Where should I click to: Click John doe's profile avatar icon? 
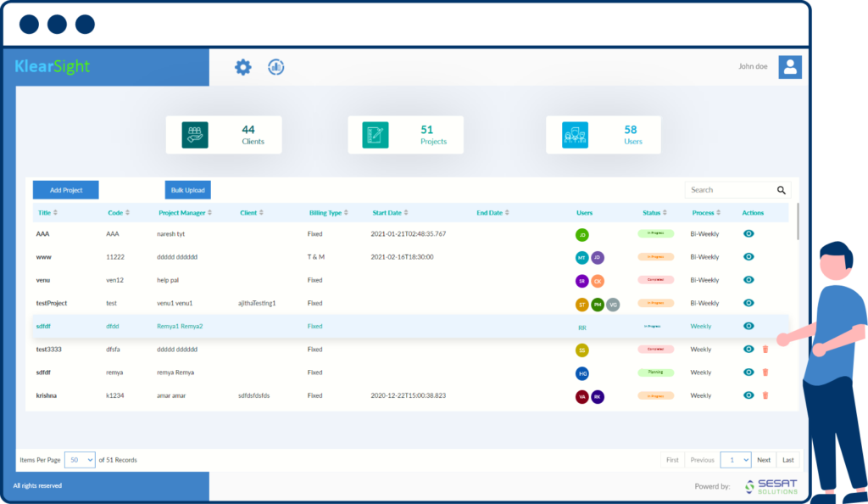click(x=790, y=67)
